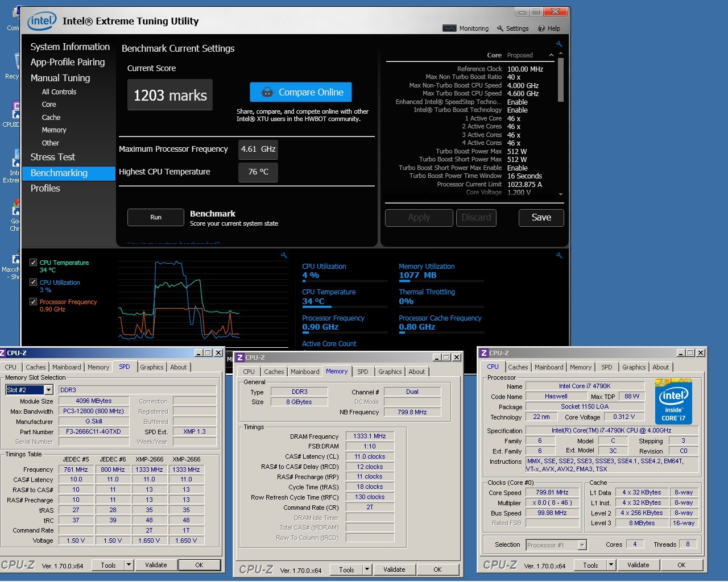
Task: Click the 1203 marks score box
Action: (x=170, y=95)
